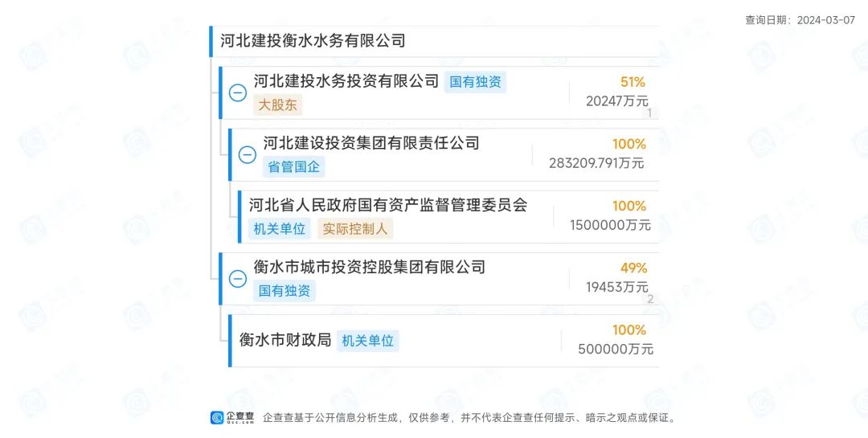Click the 大股东 tag
This screenshot has height=438, width=868.
[x=278, y=104]
